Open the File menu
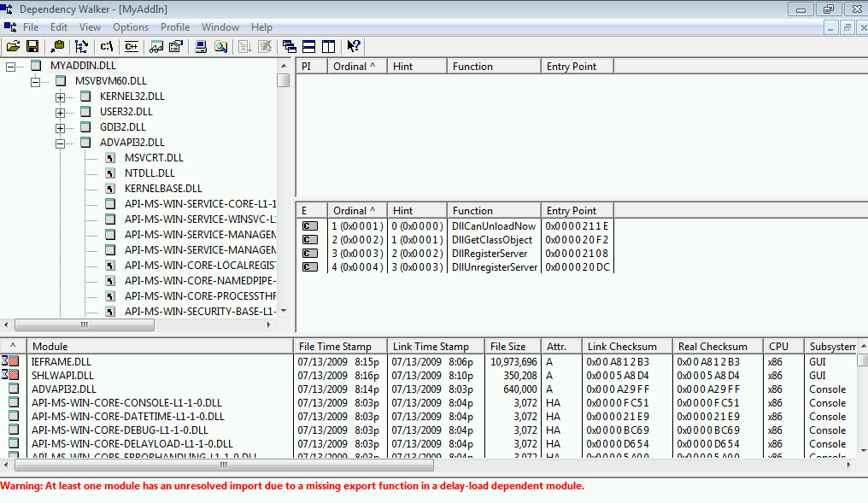 (31, 27)
